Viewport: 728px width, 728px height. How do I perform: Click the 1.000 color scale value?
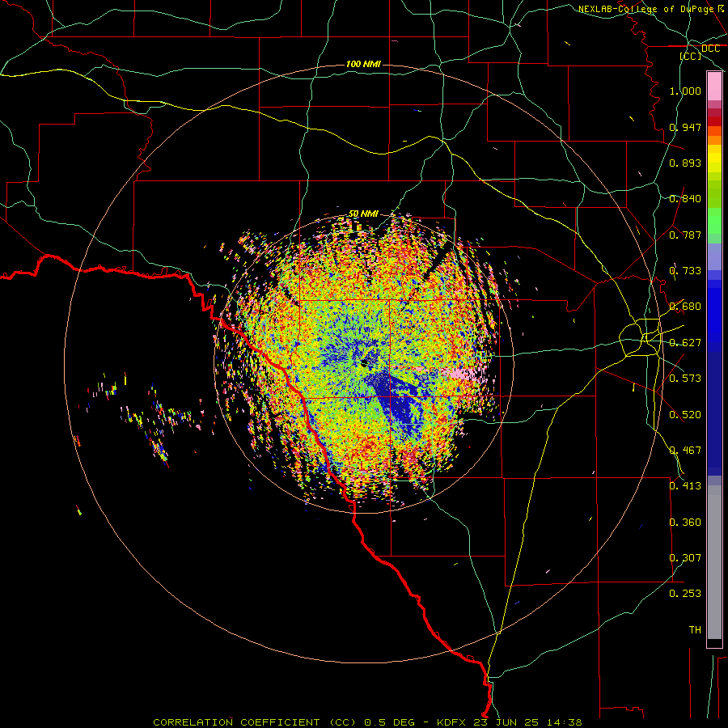click(685, 91)
